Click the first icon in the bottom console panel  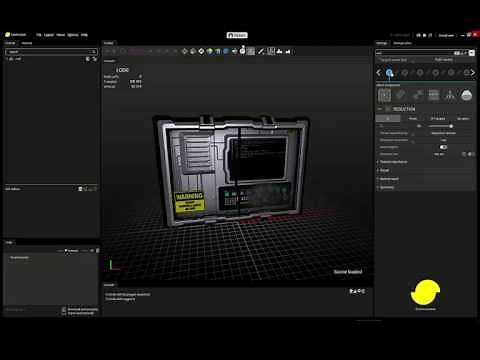(x=351, y=291)
